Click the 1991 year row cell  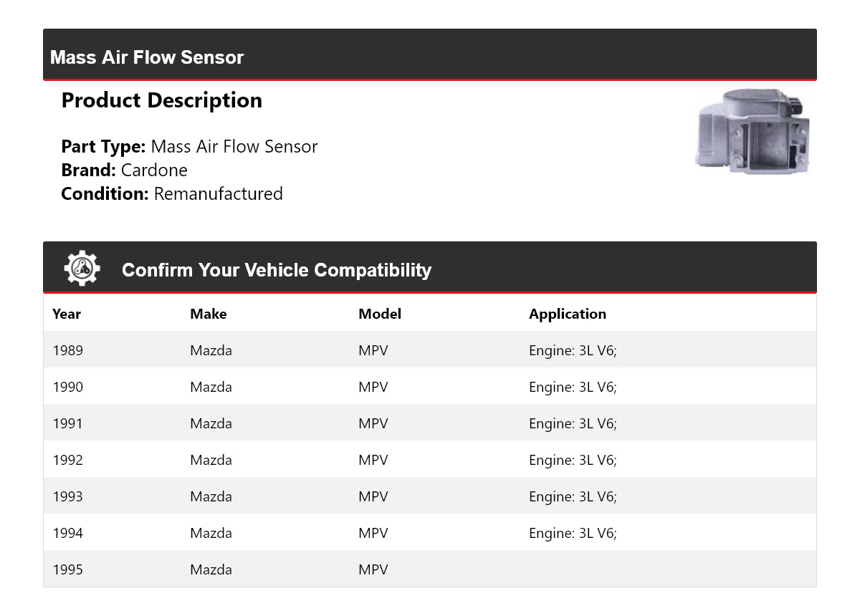[68, 423]
